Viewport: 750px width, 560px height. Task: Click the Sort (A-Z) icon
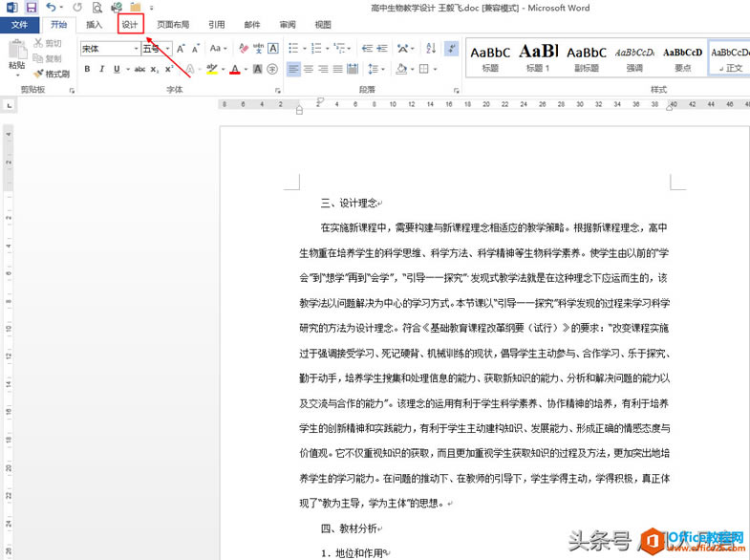click(x=431, y=49)
